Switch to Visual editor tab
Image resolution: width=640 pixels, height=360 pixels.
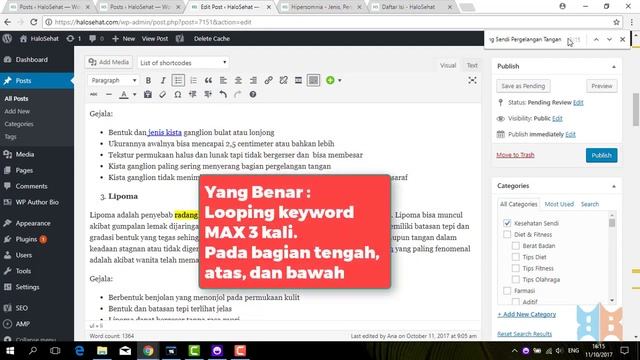pyautogui.click(x=448, y=65)
